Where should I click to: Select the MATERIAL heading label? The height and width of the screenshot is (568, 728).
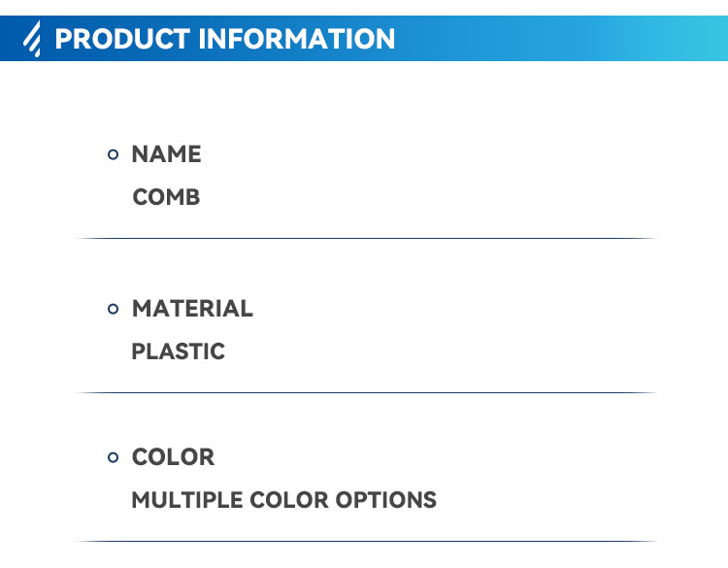tap(192, 309)
